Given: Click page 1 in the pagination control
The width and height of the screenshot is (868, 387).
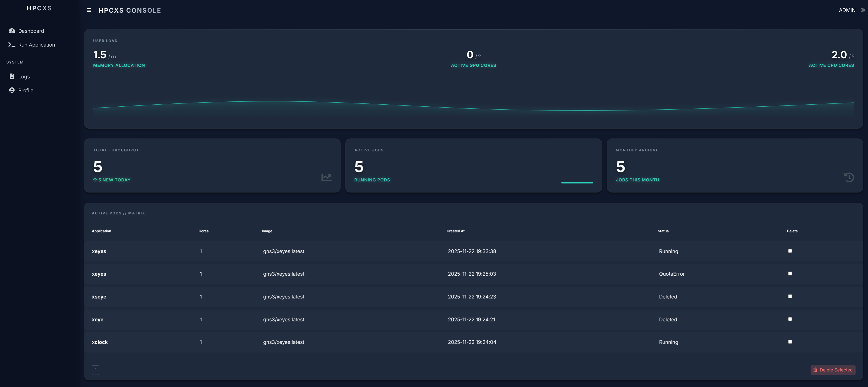Looking at the screenshot, I should (x=96, y=370).
